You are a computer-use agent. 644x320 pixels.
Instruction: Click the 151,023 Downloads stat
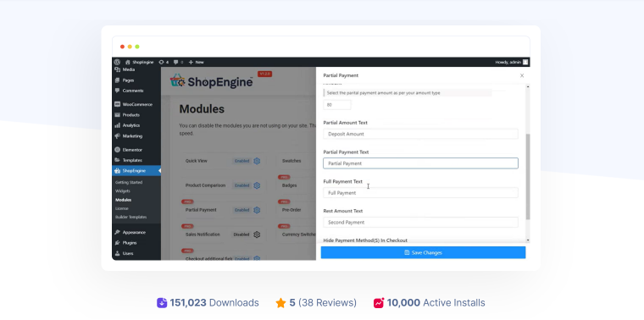click(x=208, y=303)
